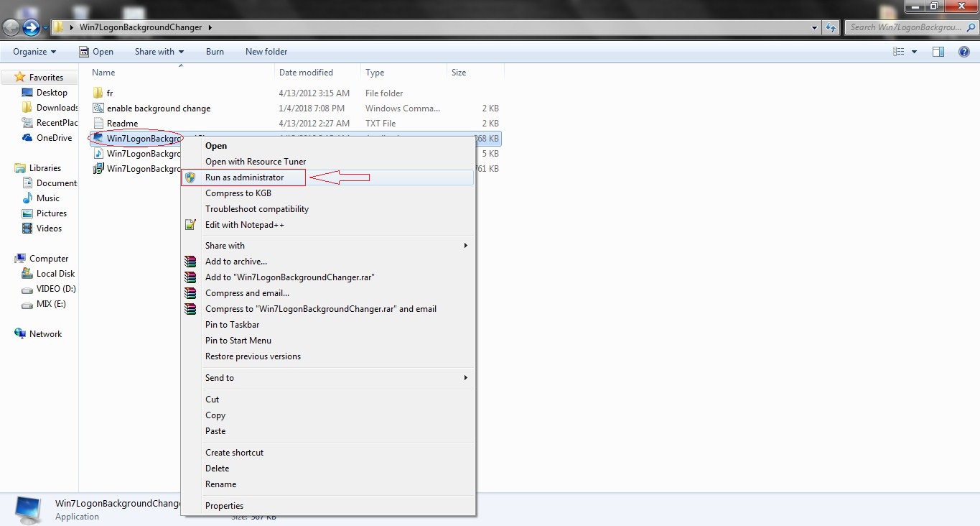Viewport: 980px width, 526px height.
Task: Open the change view dropdown arrow
Action: (914, 52)
